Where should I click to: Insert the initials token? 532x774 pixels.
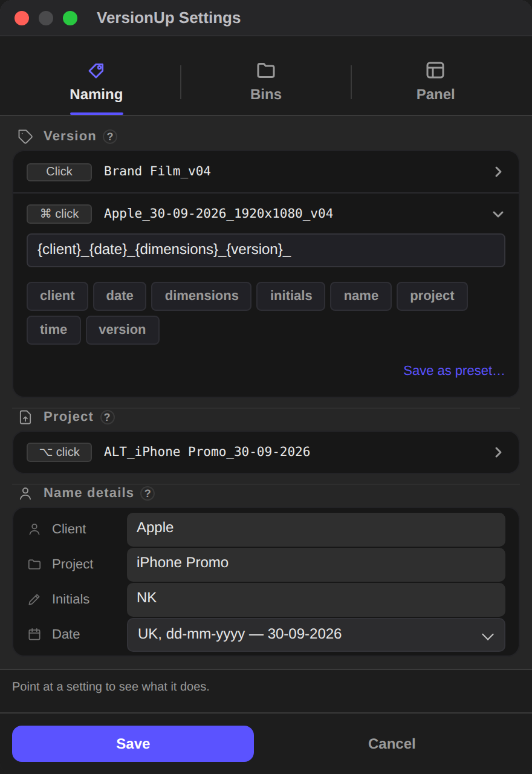[291, 296]
